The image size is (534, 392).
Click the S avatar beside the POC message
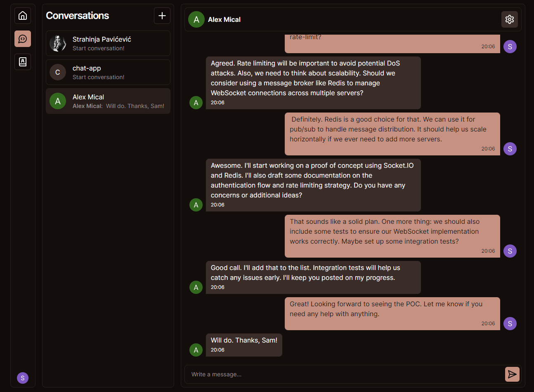click(x=510, y=324)
